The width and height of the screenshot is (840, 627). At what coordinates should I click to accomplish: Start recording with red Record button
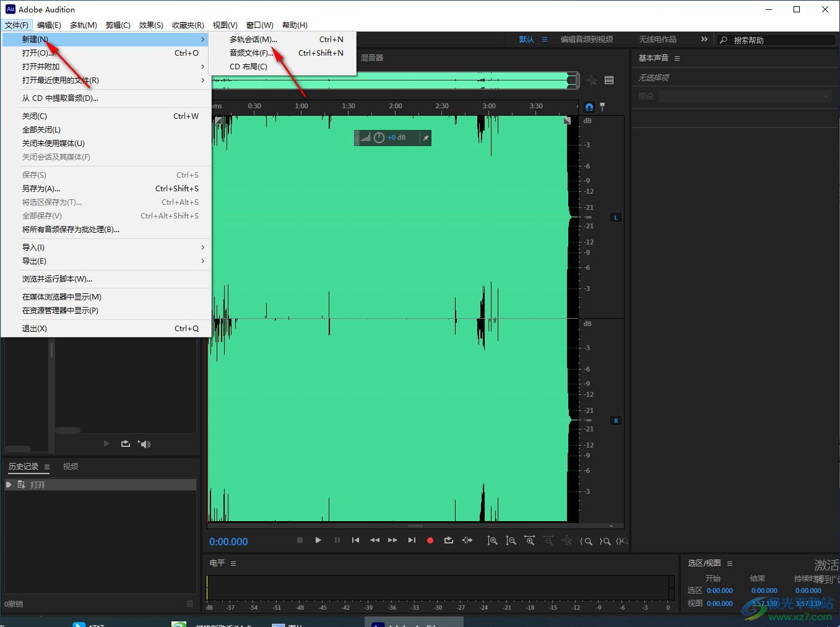(430, 540)
